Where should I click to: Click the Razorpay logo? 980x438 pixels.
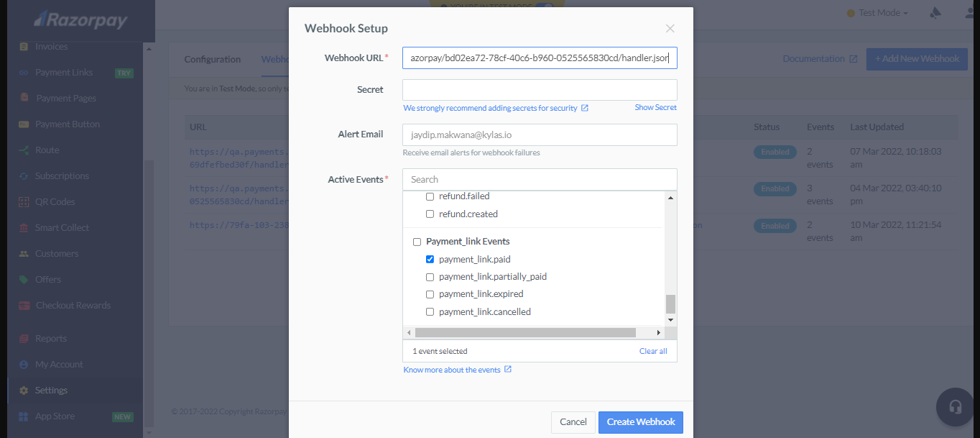(80, 20)
